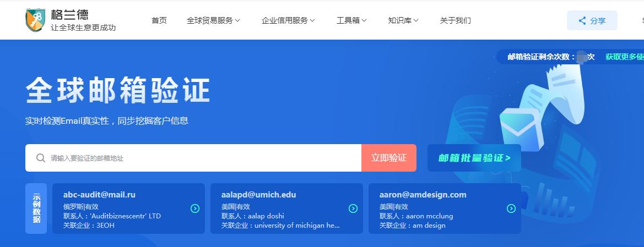This screenshot has width=644, height=247.
Task: Click the 格兰德 shield logo icon
Action: (35, 20)
